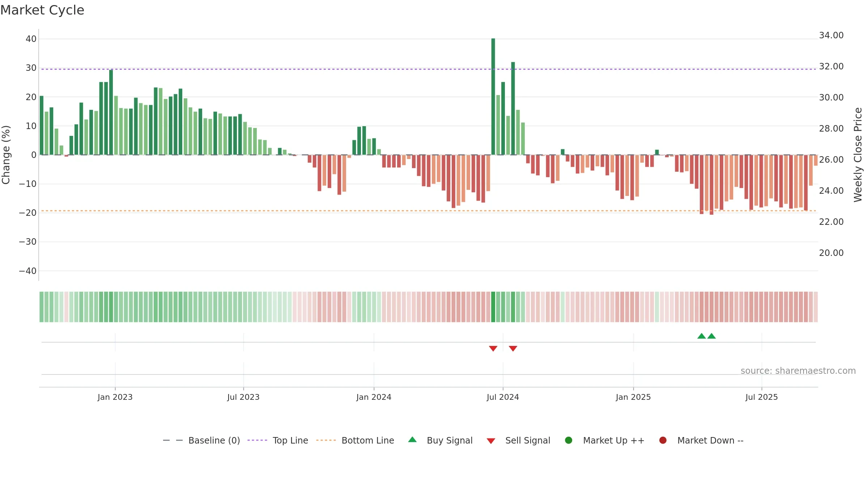Click the 34.00 price axis value
This screenshot has height=488, width=868.
point(831,35)
